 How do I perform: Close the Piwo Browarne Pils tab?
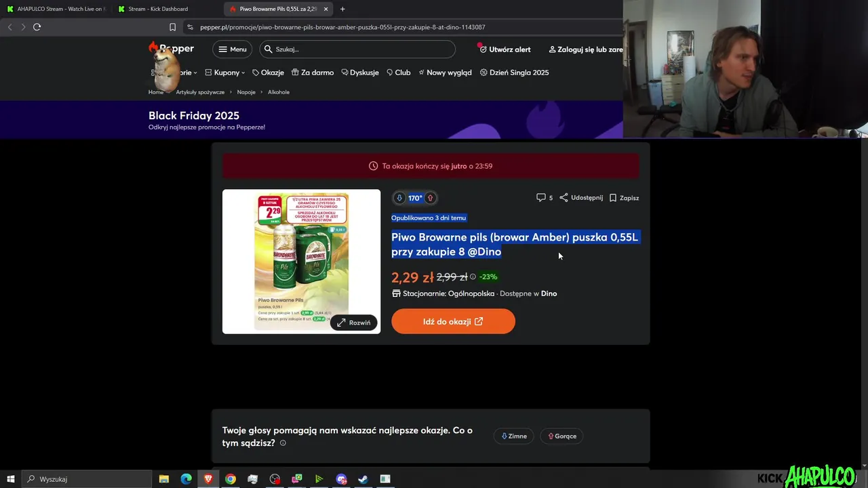coord(326,9)
